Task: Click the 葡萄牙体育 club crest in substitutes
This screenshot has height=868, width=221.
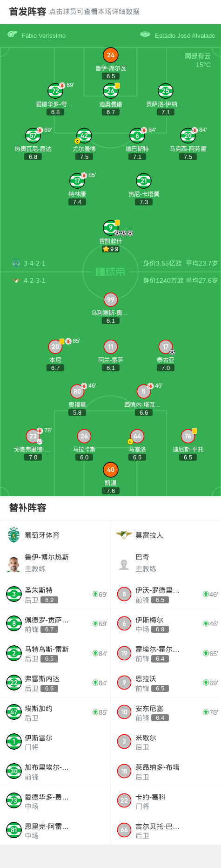Action: tap(14, 535)
